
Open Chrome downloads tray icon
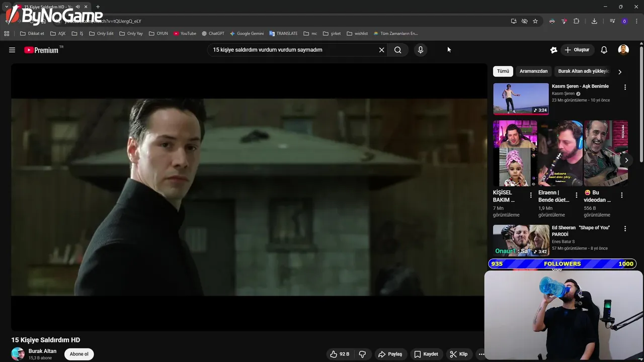click(x=594, y=21)
